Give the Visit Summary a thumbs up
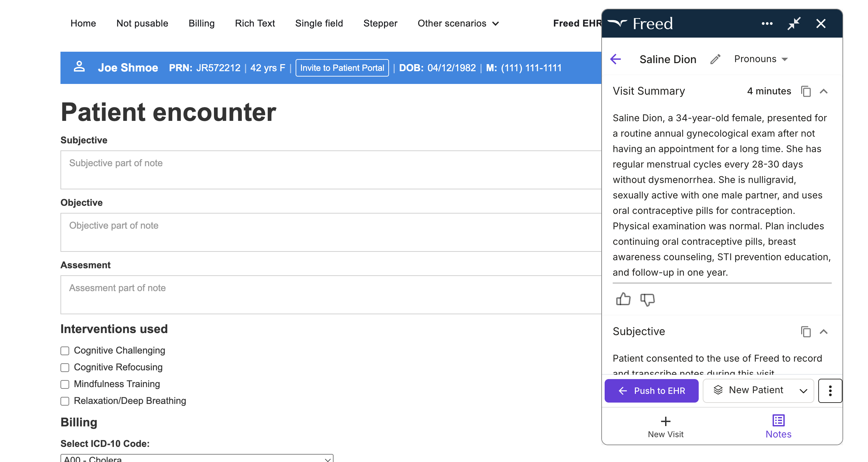Image resolution: width=868 pixels, height=462 pixels. (x=623, y=299)
